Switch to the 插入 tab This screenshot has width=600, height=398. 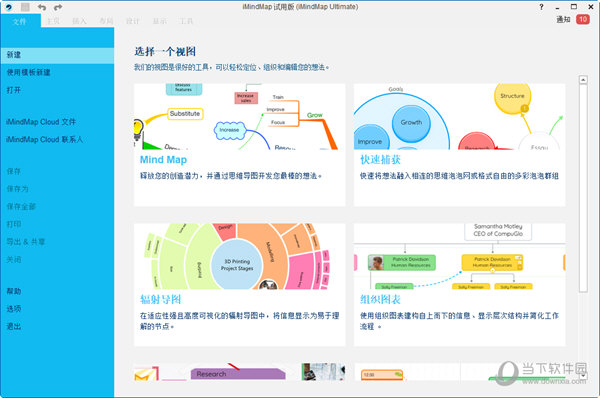[79, 21]
